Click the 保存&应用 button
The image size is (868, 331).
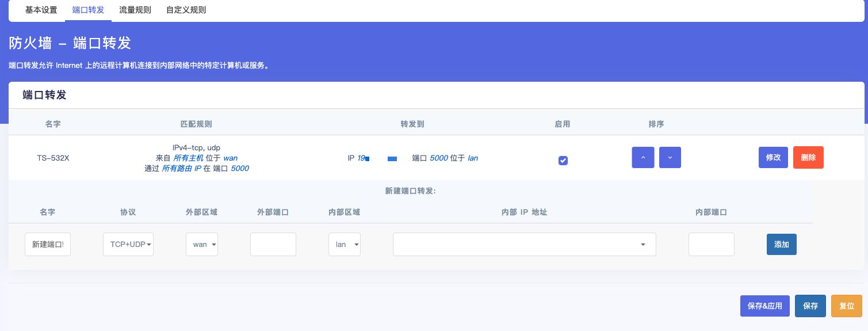point(764,306)
